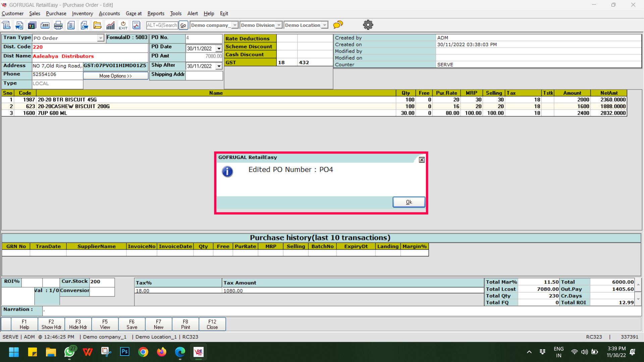Click the customers photo toolbar icon
Viewport: 644px width, 362px height.
pyautogui.click(x=32, y=25)
